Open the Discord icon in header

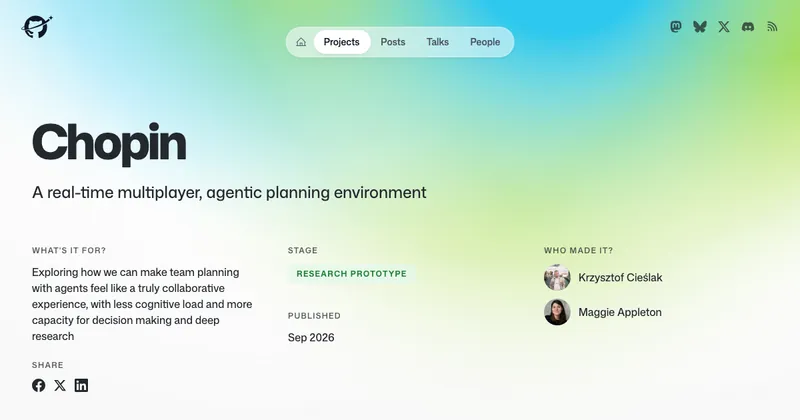coord(748,27)
